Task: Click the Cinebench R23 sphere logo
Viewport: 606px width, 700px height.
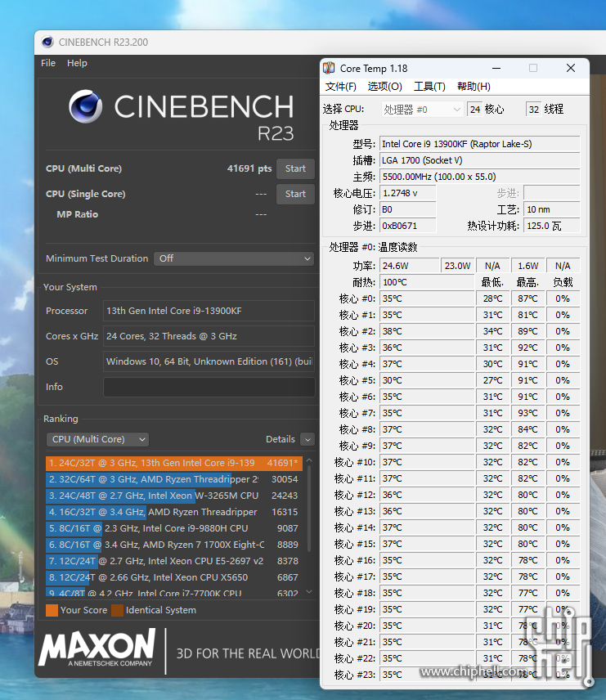Action: point(86,106)
